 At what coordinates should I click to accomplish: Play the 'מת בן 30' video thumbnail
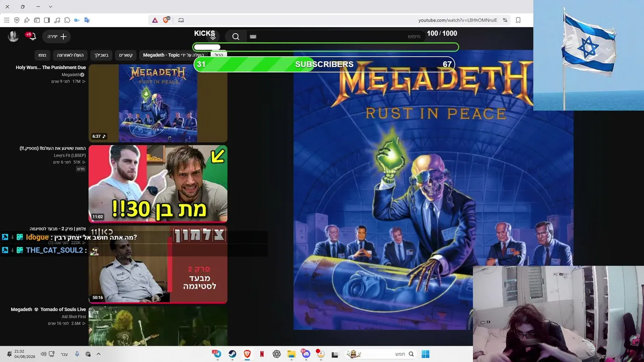tap(158, 184)
